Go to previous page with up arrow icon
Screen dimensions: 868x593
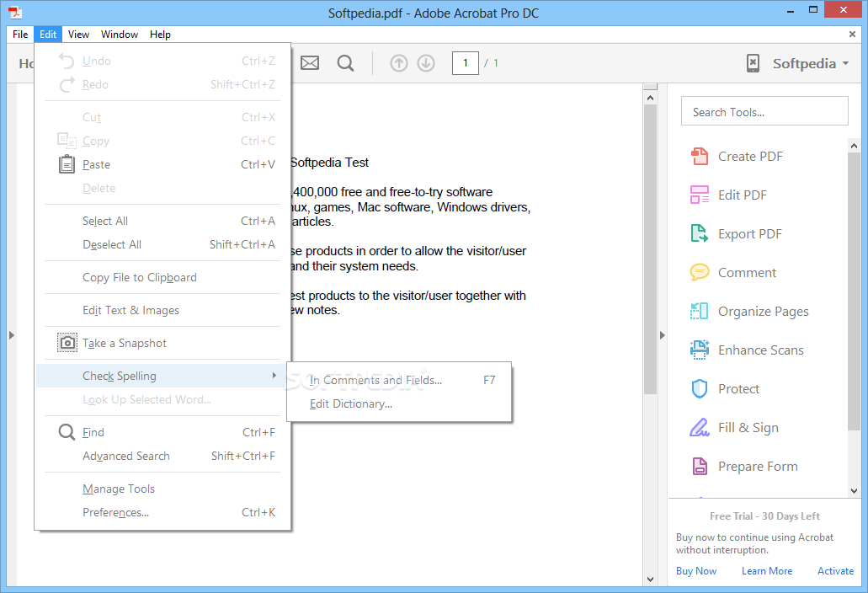tap(398, 63)
